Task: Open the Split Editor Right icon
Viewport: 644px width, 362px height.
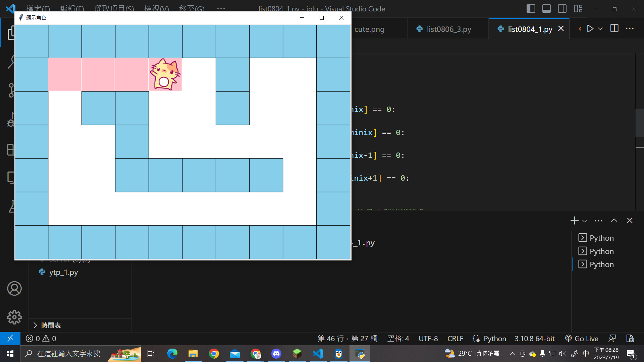Action: [x=614, y=29]
